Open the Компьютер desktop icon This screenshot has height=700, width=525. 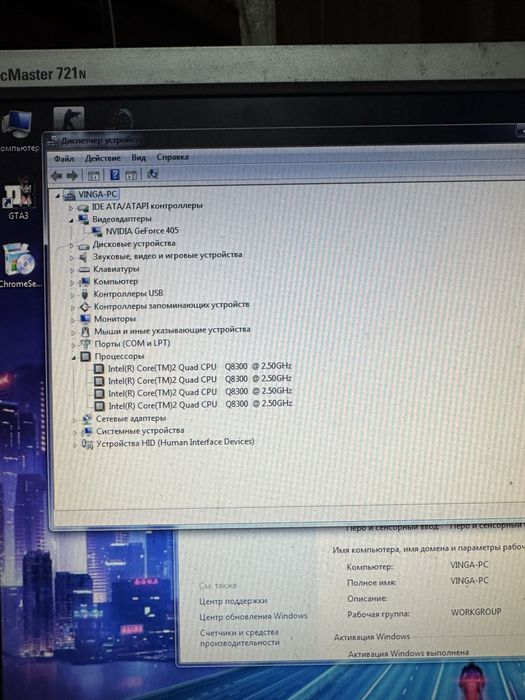click(18, 130)
